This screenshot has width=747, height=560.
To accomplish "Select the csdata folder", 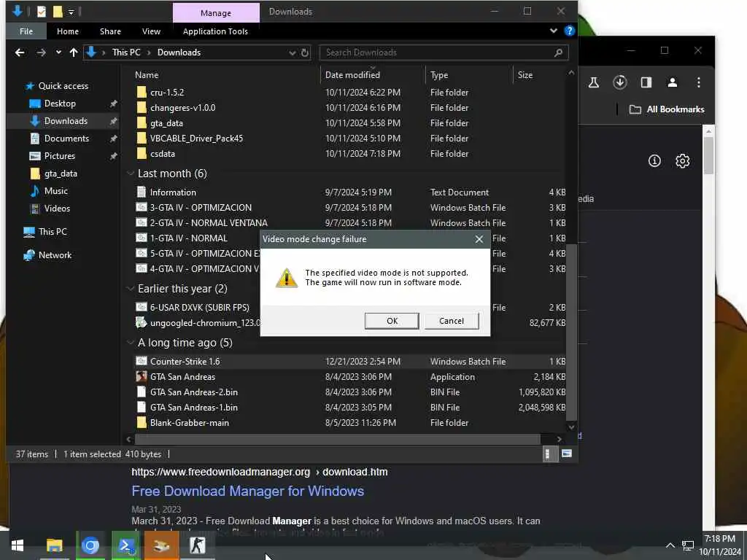I will click(x=163, y=154).
